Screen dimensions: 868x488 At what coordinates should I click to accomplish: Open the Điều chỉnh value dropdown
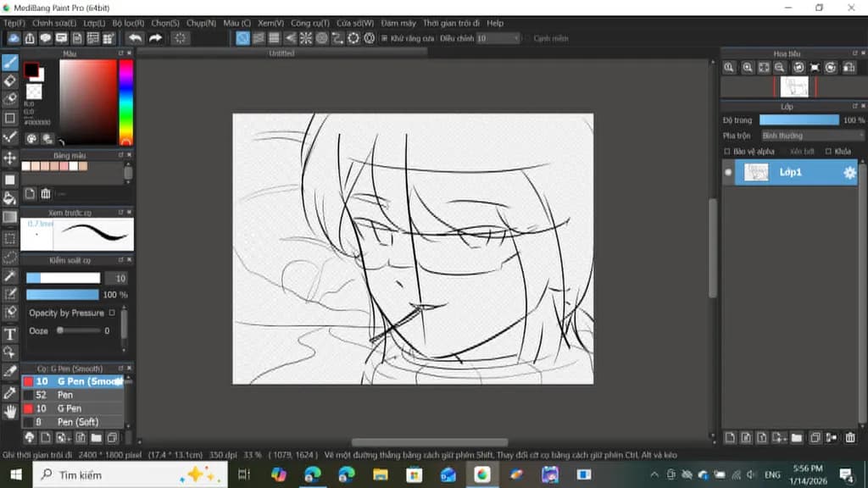pyautogui.click(x=498, y=38)
